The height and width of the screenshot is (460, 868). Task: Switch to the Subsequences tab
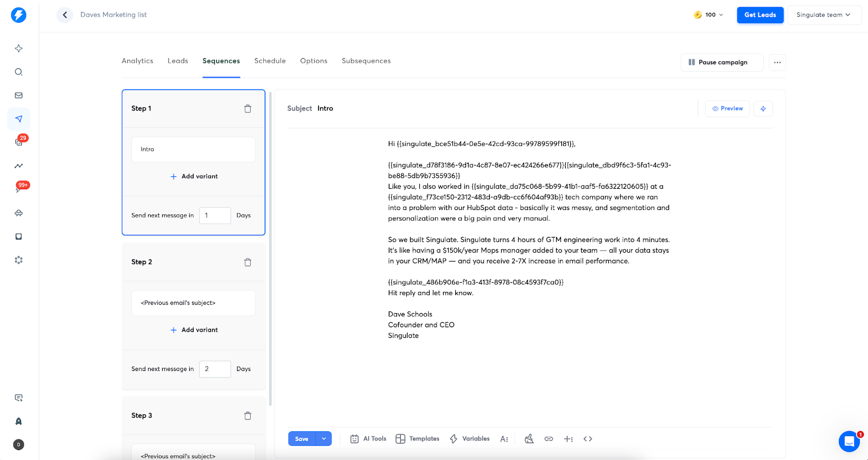[x=366, y=61]
